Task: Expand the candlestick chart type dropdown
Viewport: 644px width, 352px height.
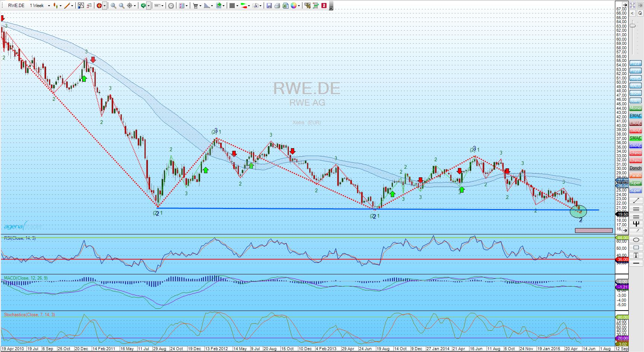Action: click(x=60, y=6)
